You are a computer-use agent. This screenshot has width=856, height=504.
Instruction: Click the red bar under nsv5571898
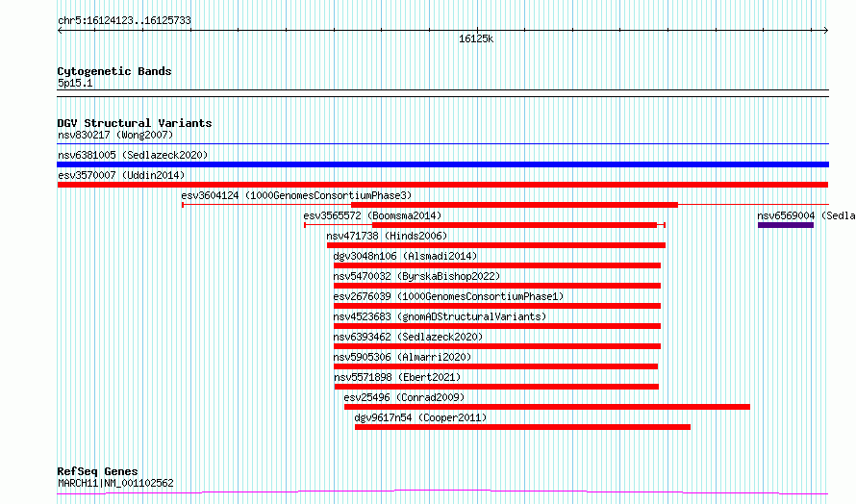click(496, 387)
